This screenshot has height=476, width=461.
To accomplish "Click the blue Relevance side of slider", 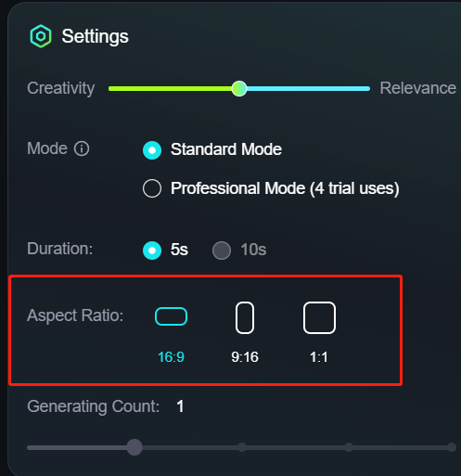I will pos(308,89).
